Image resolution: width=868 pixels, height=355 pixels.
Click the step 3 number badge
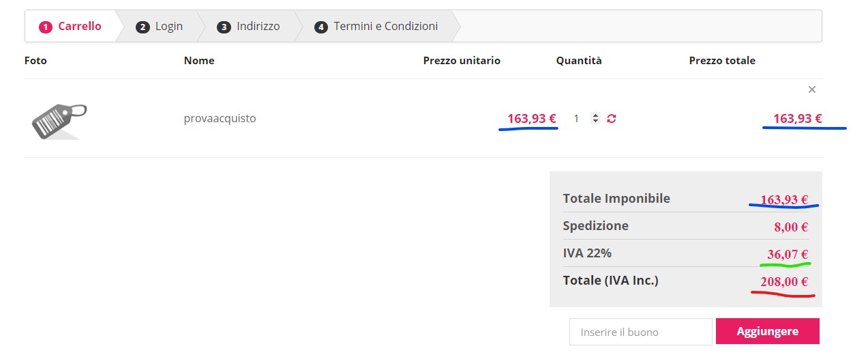click(x=224, y=27)
